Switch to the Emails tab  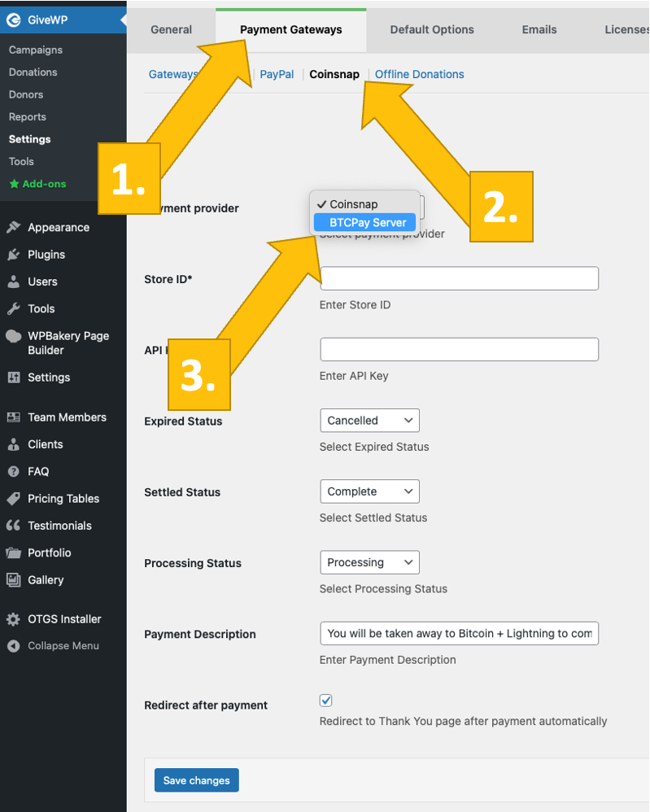click(x=539, y=29)
